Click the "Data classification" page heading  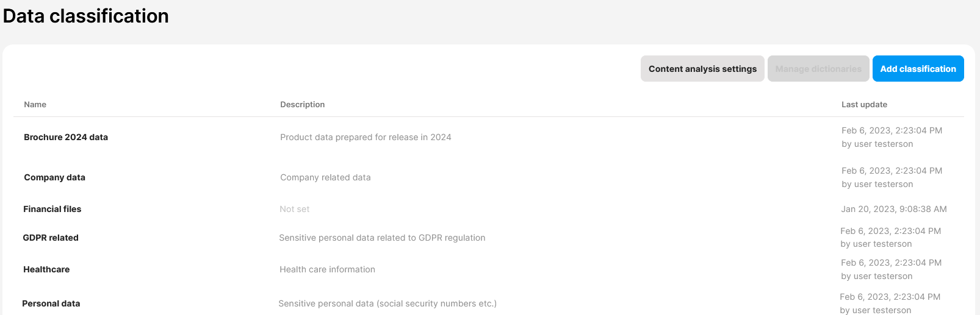click(x=86, y=16)
